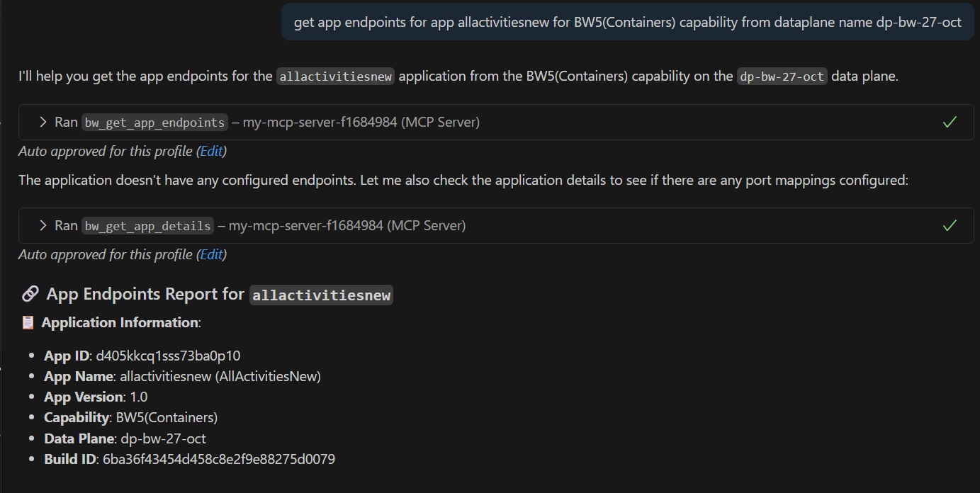This screenshot has height=493, width=980.
Task: Click the bw_get_app_details tool name label
Action: pos(148,226)
